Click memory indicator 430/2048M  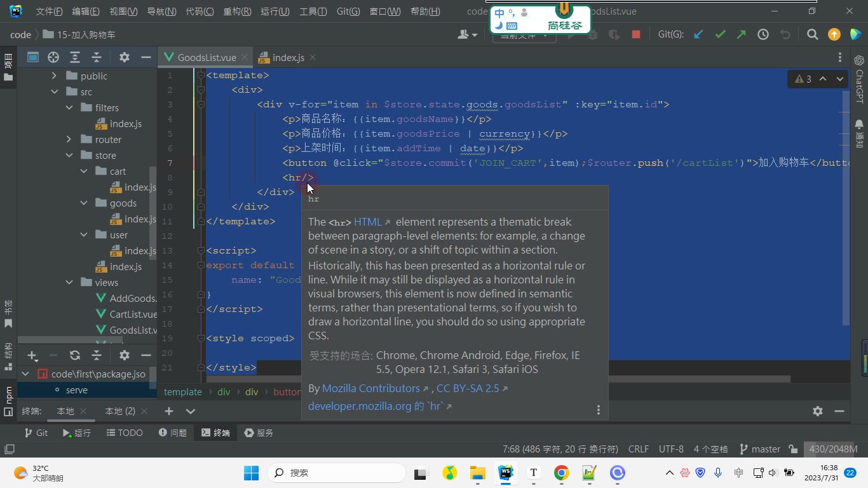[x=833, y=449]
